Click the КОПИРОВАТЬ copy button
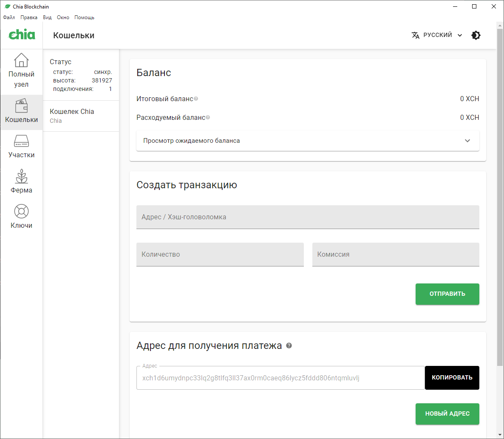Screen dimensions: 504x439 click(452, 378)
